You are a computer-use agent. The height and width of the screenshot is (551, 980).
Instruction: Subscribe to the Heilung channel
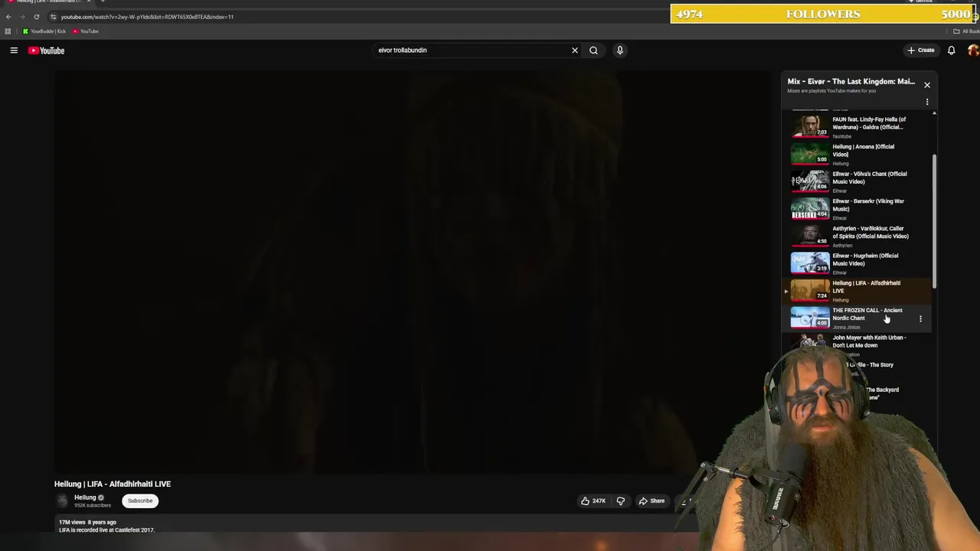(140, 500)
